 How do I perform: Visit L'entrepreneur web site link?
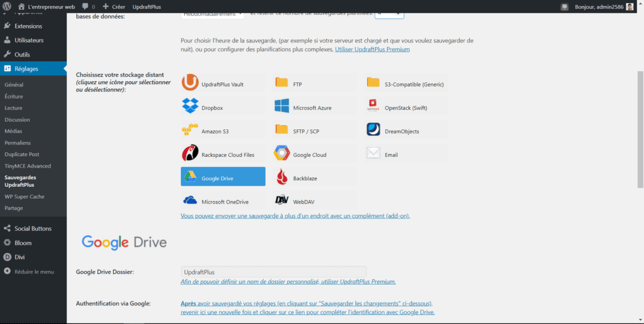pos(47,7)
